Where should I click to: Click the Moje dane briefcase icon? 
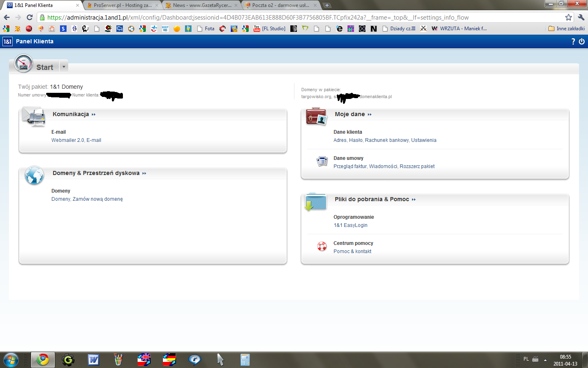pos(316,117)
